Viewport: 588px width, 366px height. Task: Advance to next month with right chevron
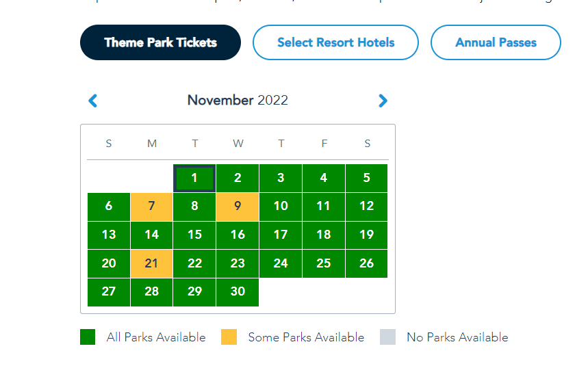coord(383,101)
